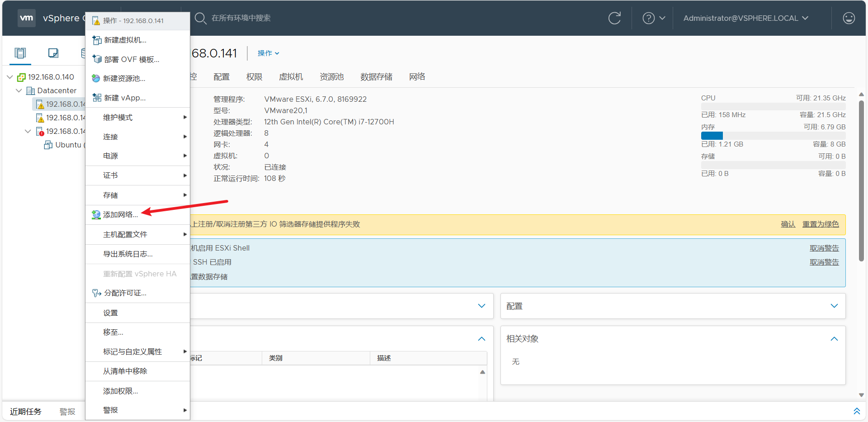Choose 添加网络 from the context menu
This screenshot has height=422, width=868.
point(120,215)
